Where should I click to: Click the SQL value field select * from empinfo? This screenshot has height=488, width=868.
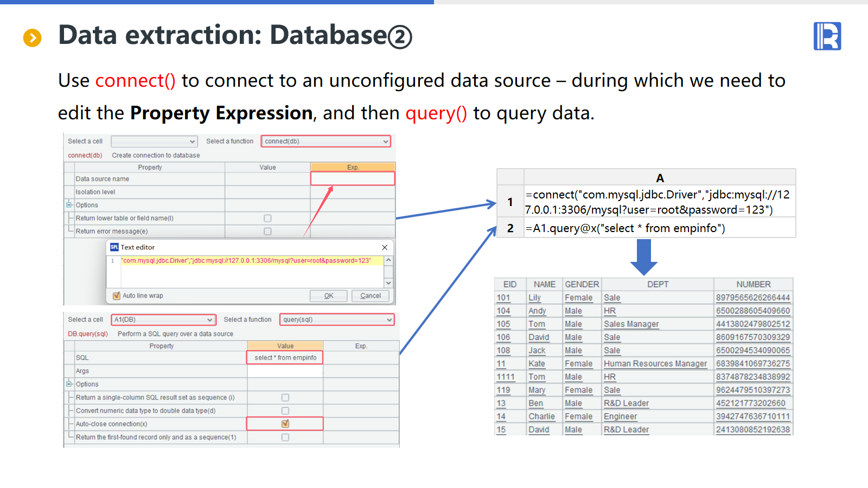pyautogui.click(x=285, y=358)
